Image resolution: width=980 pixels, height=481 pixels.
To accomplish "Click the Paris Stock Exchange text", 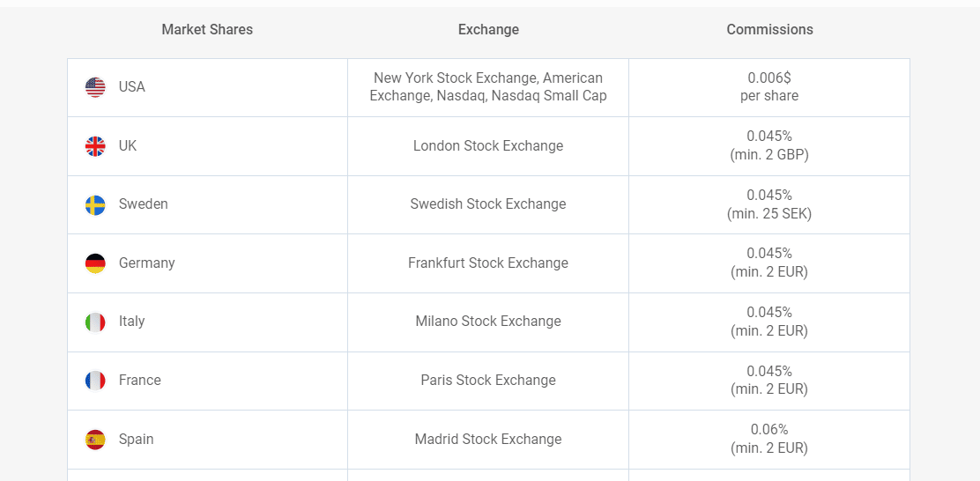I will tap(488, 381).
